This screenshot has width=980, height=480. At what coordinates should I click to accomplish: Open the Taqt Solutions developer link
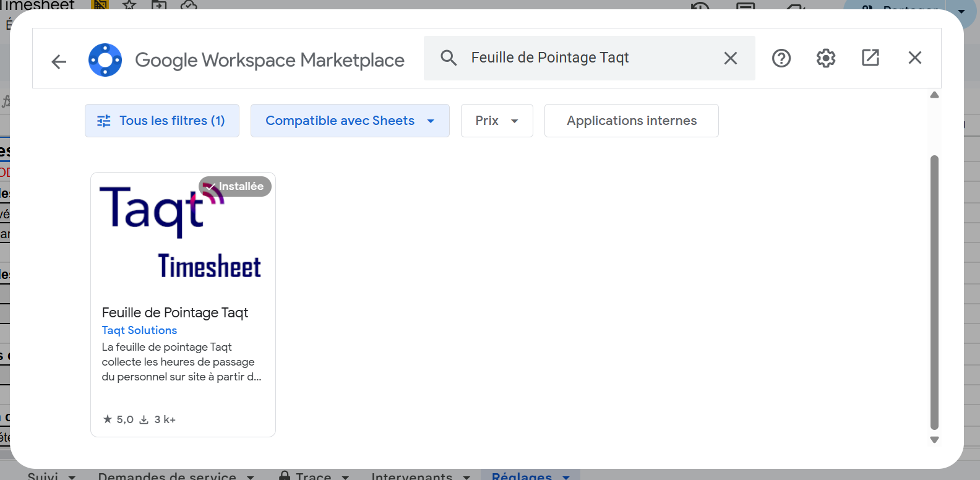(x=139, y=330)
